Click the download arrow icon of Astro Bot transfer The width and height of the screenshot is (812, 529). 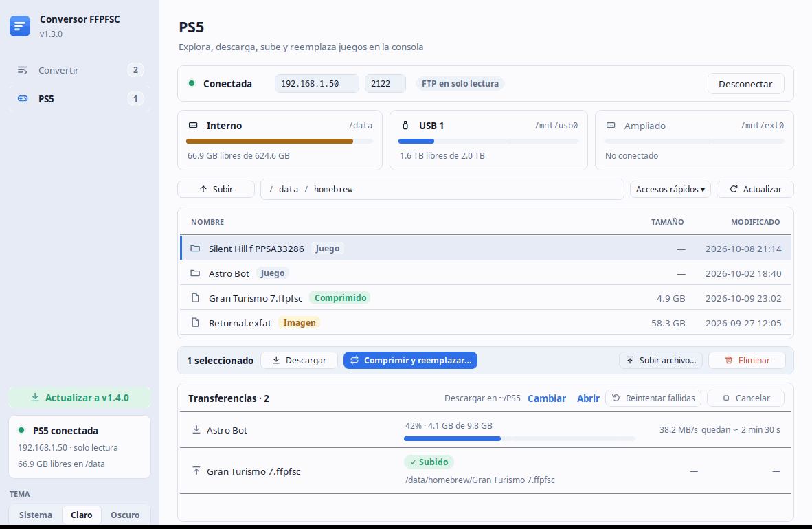coord(196,429)
